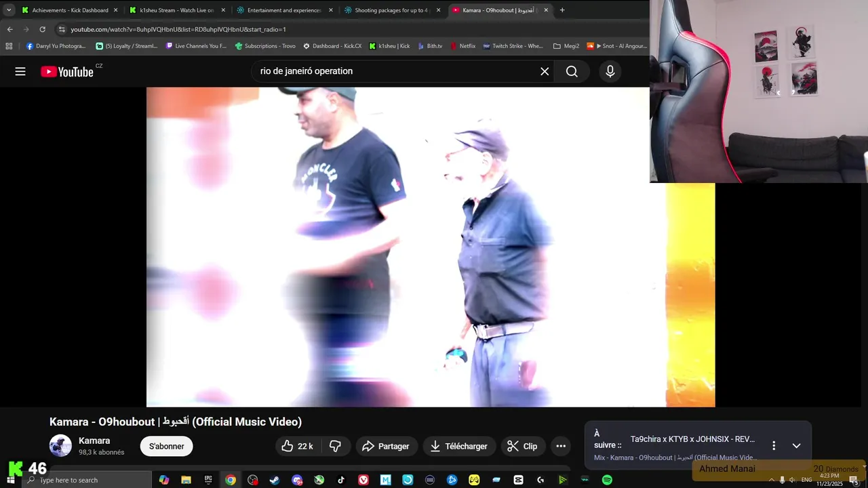This screenshot has width=868, height=488.
Task: Open Darryl Yu Photogra... bookmark
Action: click(56, 46)
